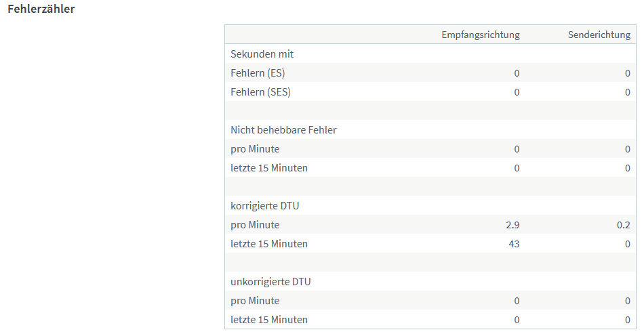Click the Fehlern (ES) row label
This screenshot has width=644, height=332.
tap(258, 73)
